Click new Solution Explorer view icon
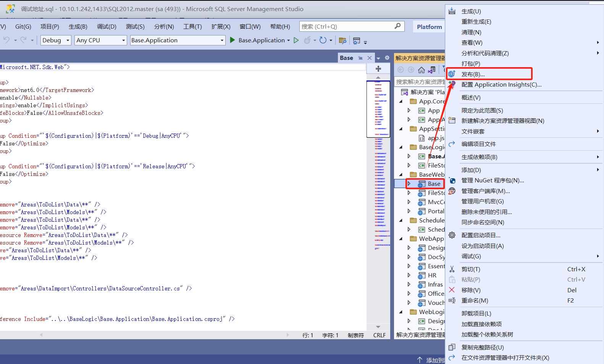 pos(452,121)
